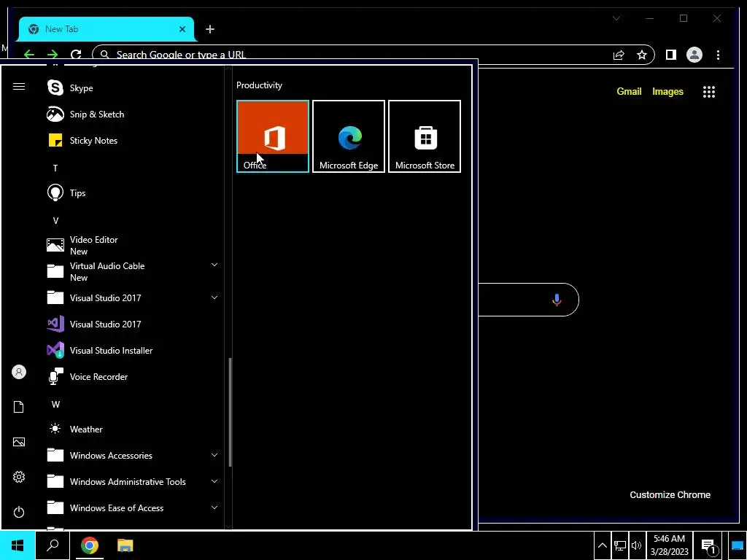Image resolution: width=747 pixels, height=560 pixels.
Task: Open the notification center icon
Action: (x=709, y=545)
